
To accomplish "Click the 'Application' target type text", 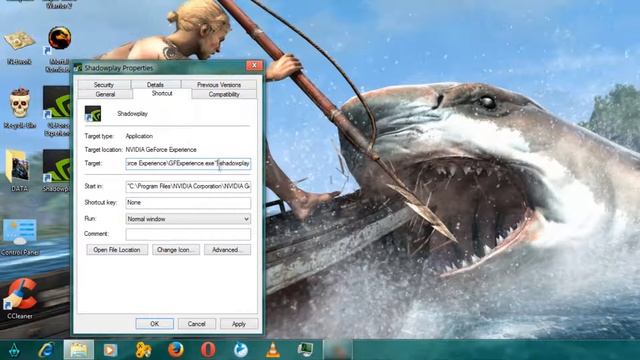I will pos(139,136).
